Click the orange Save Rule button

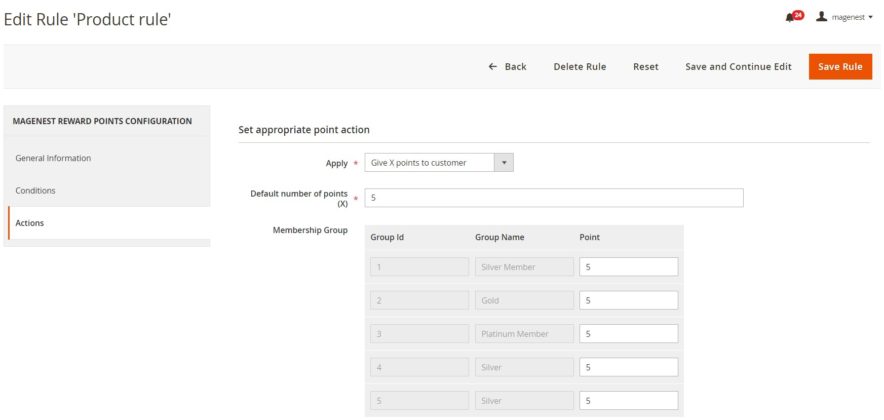(840, 67)
